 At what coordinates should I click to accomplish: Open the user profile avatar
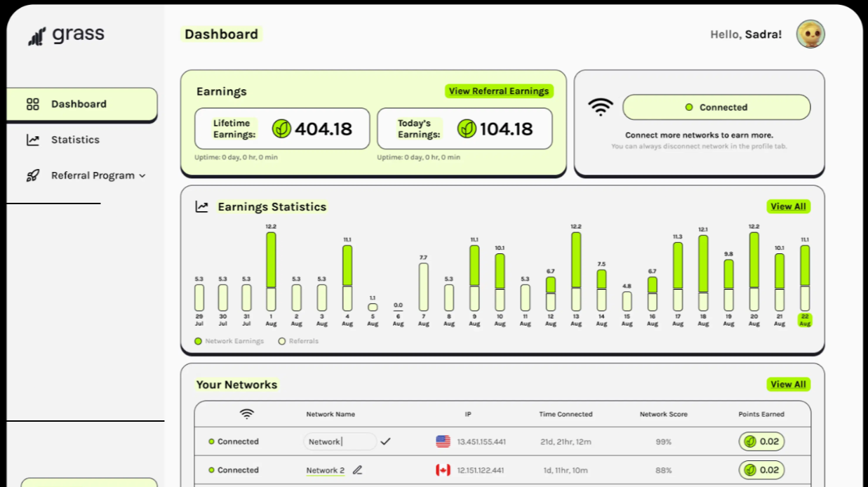point(810,34)
